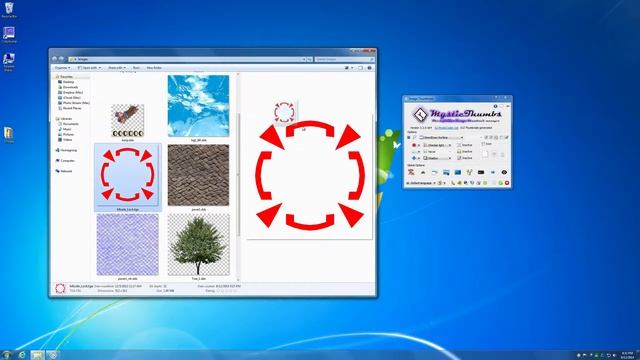
Task: Click the Back arrow in Explorer
Action: 54,59
